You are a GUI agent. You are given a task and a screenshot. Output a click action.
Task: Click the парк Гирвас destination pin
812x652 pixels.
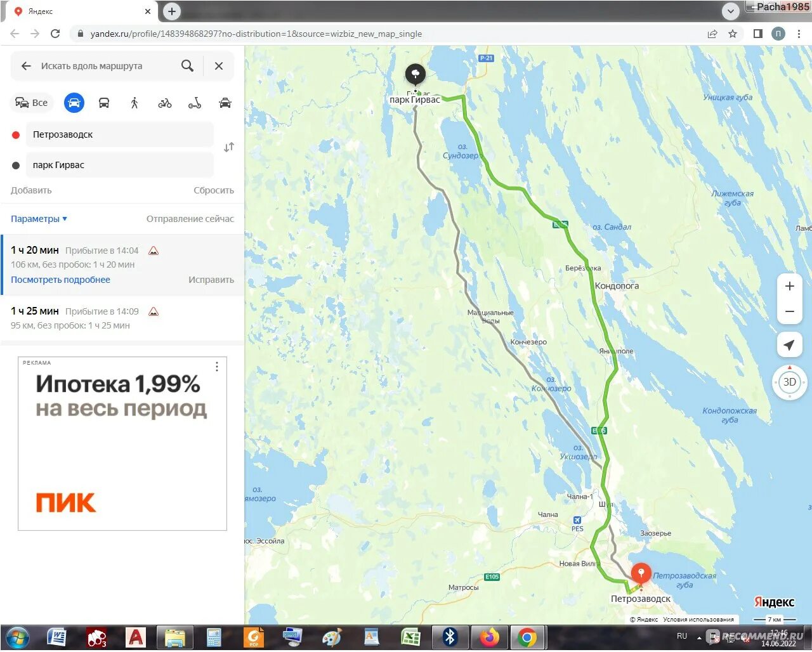click(x=416, y=75)
